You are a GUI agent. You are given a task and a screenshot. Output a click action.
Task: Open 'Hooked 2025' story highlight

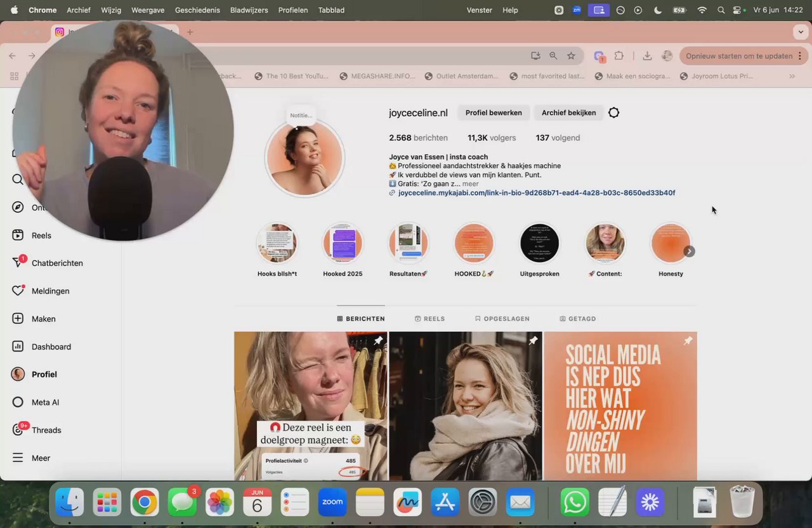coord(343,243)
